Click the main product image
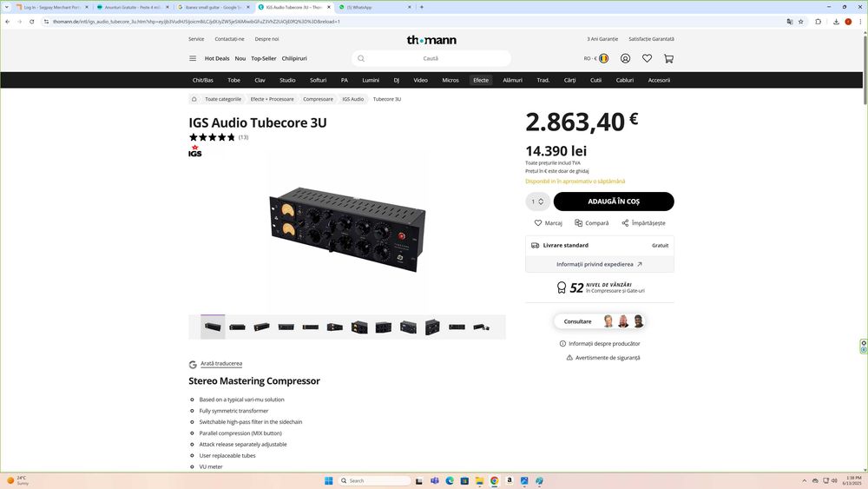The width and height of the screenshot is (868, 489). pyautogui.click(x=347, y=230)
